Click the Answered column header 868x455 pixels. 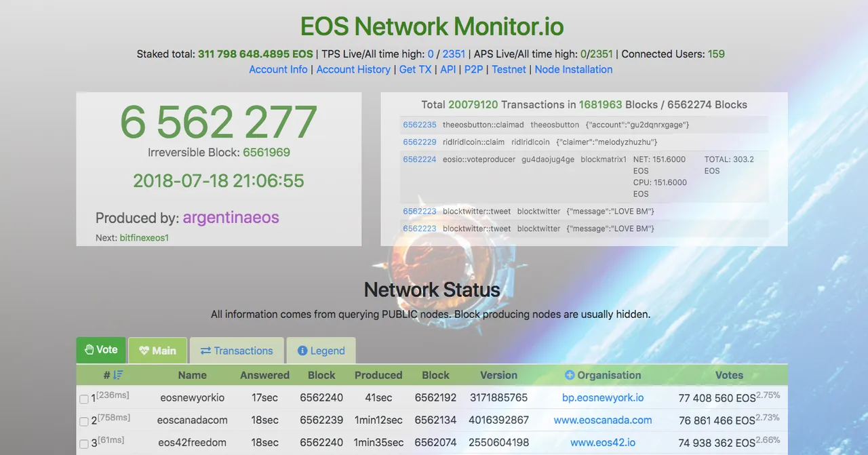264,375
